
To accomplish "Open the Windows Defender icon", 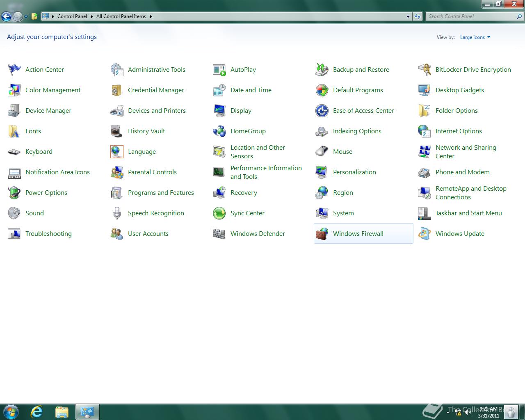I will 219,234.
